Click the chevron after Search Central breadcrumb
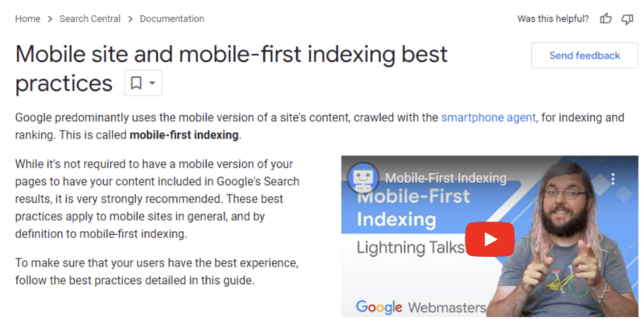 coord(130,19)
